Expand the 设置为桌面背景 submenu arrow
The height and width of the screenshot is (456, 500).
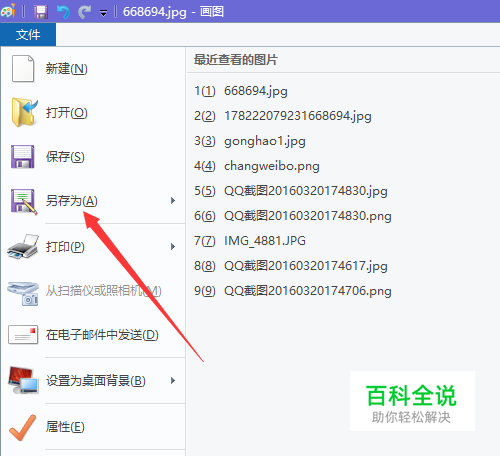click(x=173, y=380)
